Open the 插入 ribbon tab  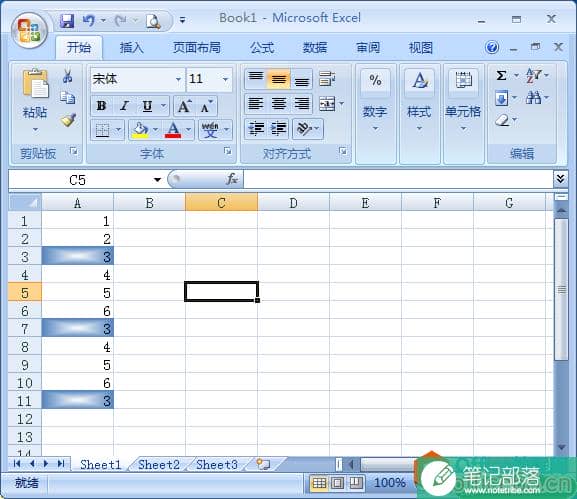pos(131,48)
